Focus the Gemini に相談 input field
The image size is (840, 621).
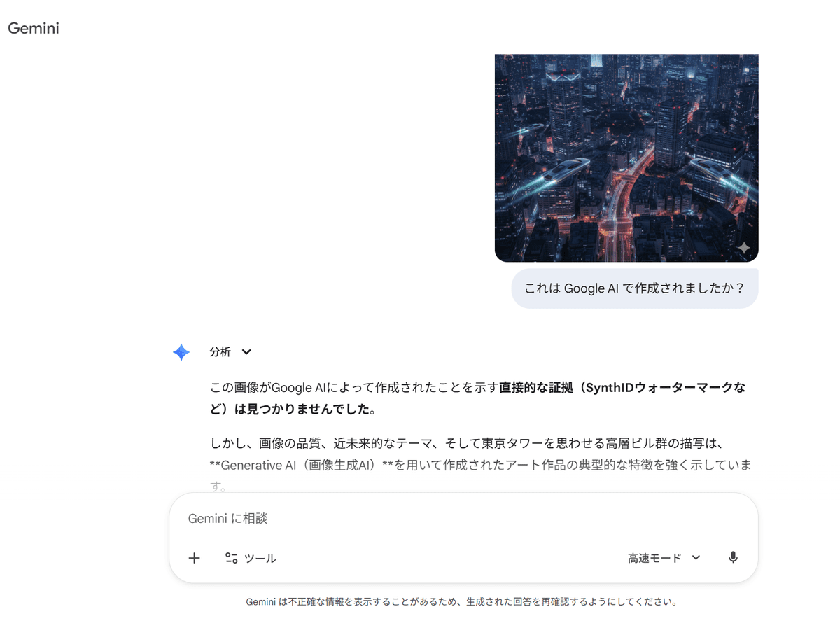point(463,519)
